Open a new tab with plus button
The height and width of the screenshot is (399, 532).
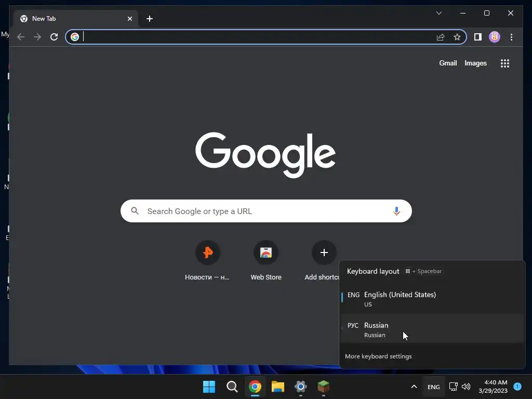150,19
